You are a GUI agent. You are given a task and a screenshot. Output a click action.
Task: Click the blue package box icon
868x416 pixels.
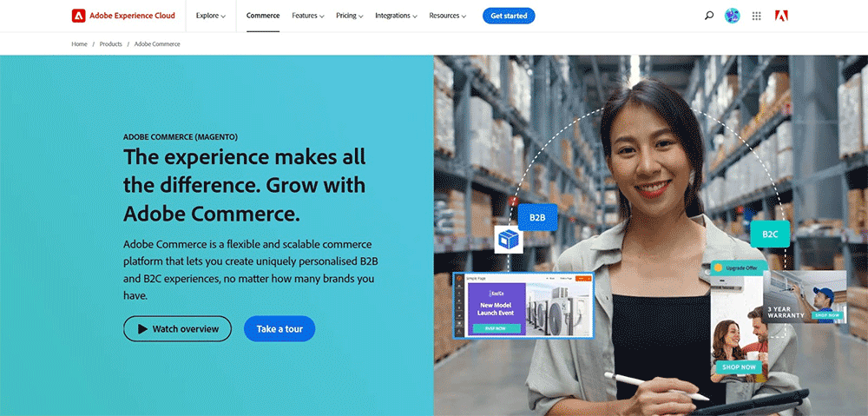tap(508, 240)
